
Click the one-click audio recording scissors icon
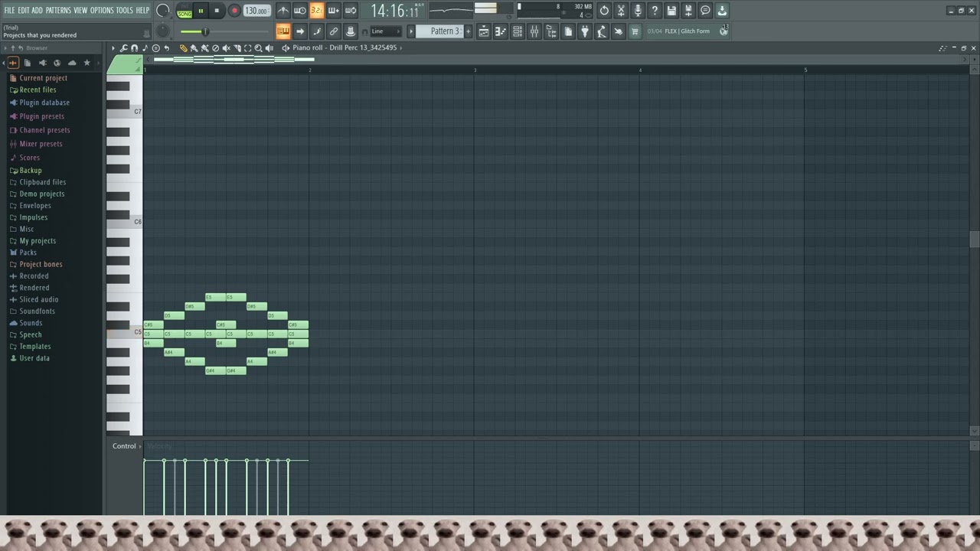tap(621, 11)
